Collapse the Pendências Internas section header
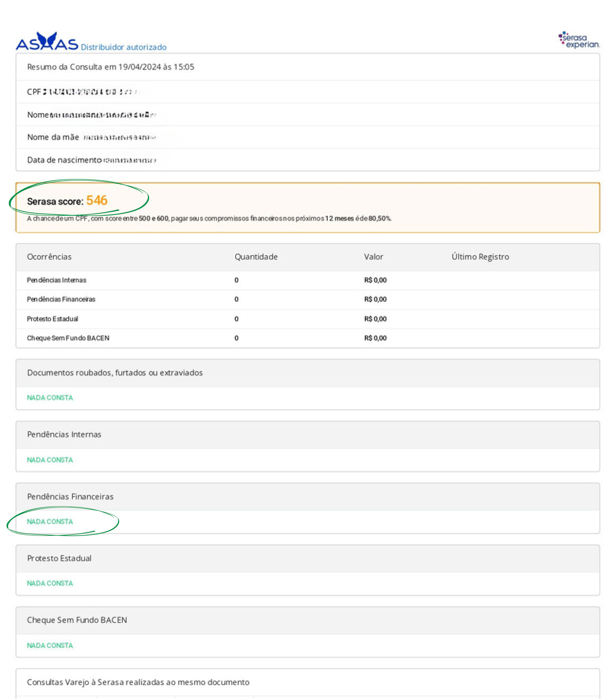 64,435
